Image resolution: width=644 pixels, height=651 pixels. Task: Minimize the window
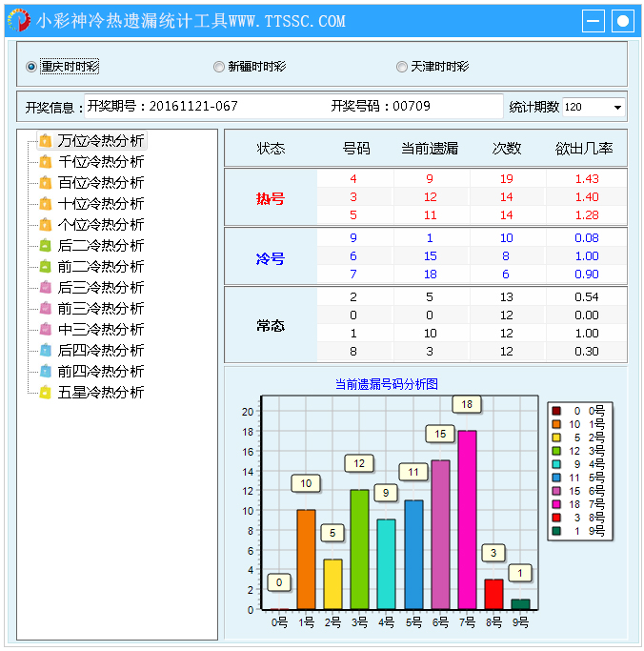(x=594, y=20)
